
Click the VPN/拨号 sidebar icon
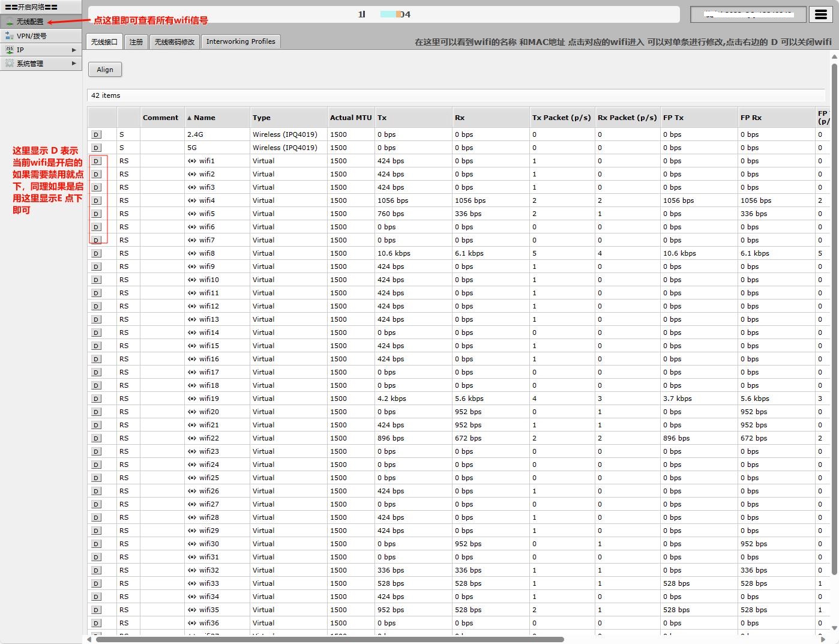click(9, 36)
